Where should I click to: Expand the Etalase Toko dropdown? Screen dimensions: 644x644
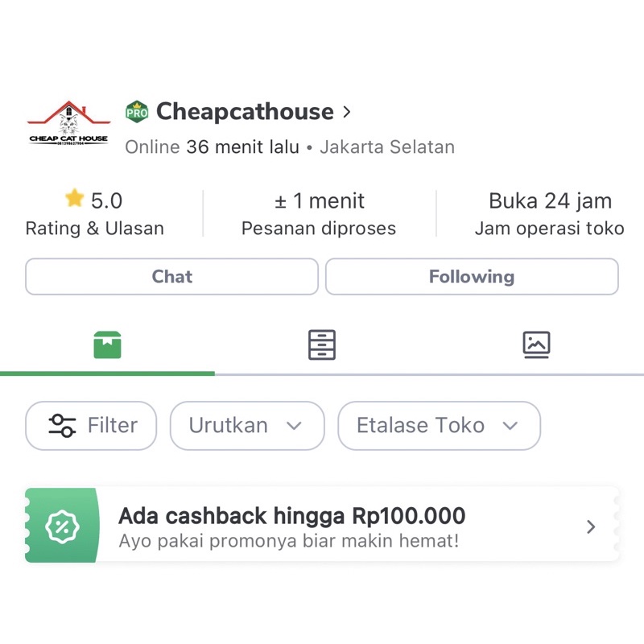point(438,425)
